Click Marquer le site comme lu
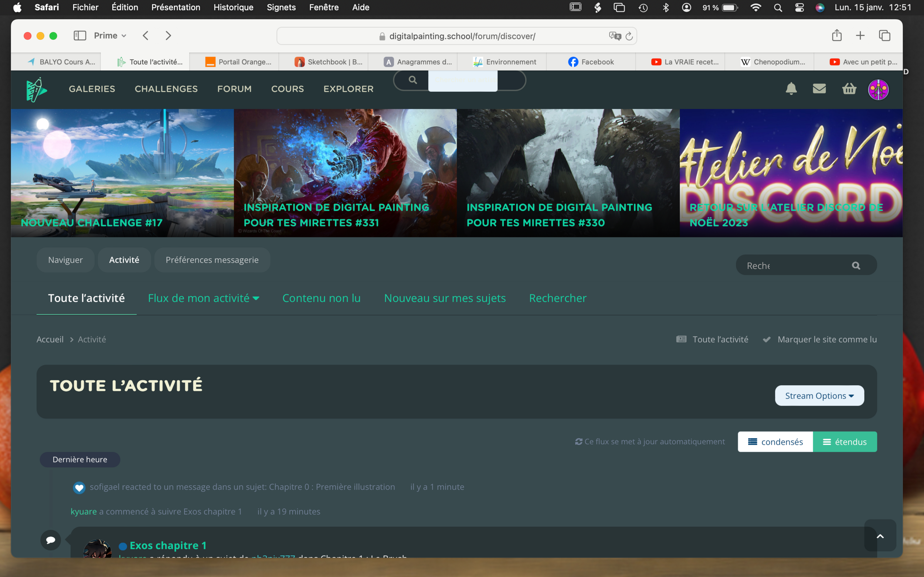924x577 pixels. click(827, 339)
